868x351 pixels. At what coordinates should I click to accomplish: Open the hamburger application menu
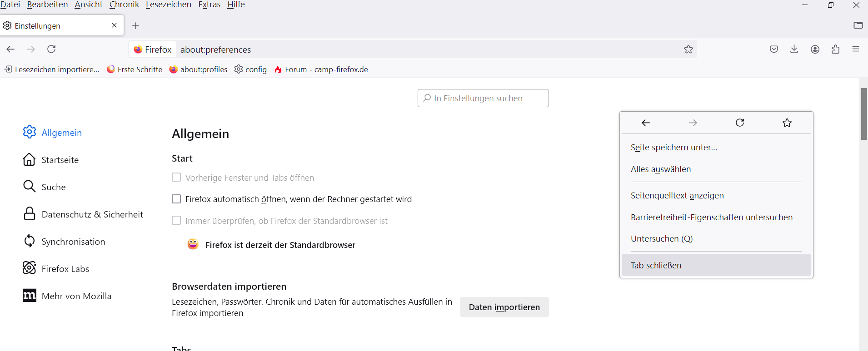(x=856, y=49)
